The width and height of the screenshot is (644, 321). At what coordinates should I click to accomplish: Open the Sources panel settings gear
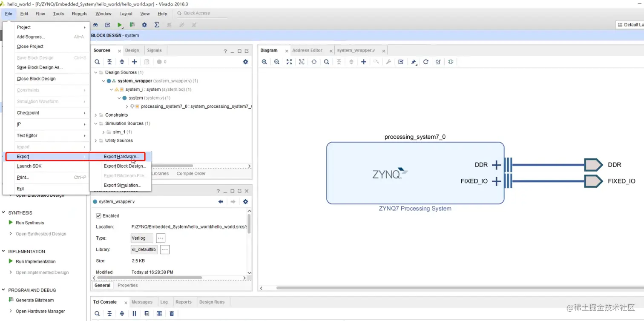[x=245, y=62]
